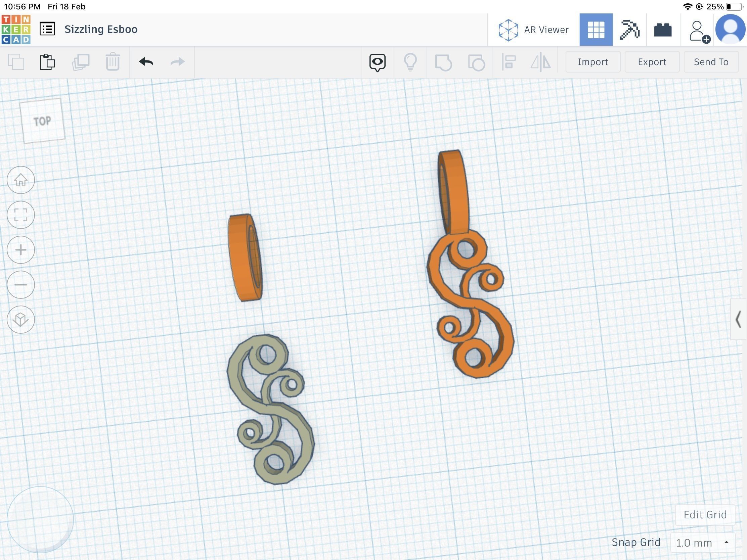Click the Export button

click(x=652, y=62)
